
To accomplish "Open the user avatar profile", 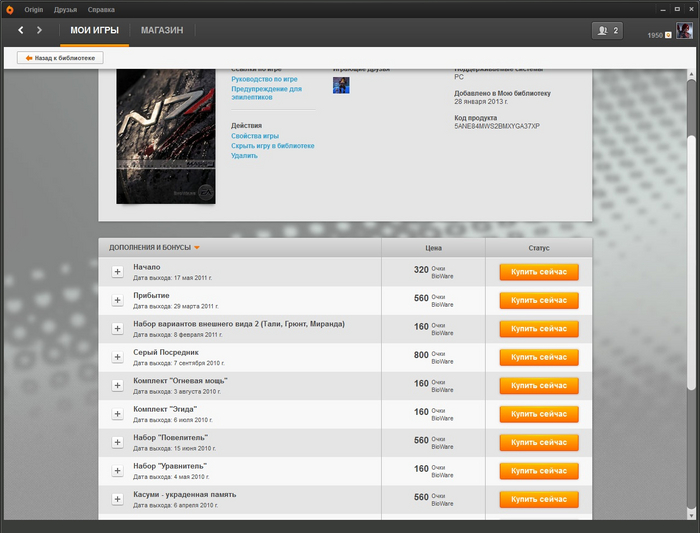I will (x=684, y=30).
